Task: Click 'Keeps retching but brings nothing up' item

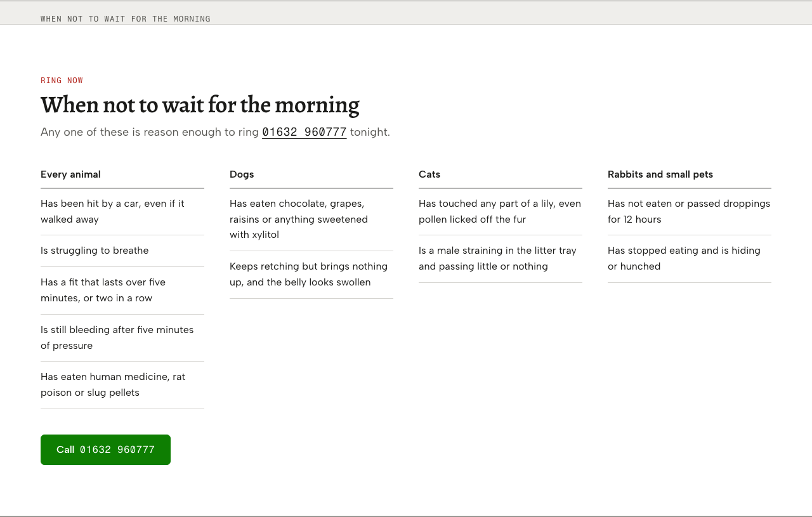Action: tap(311, 275)
